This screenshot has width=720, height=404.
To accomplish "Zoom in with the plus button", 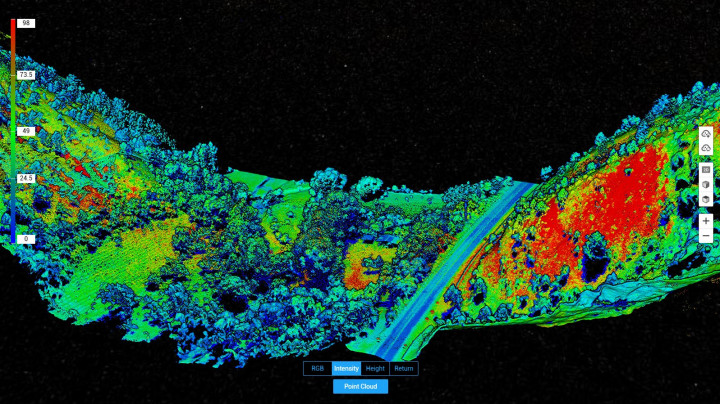I will [706, 221].
